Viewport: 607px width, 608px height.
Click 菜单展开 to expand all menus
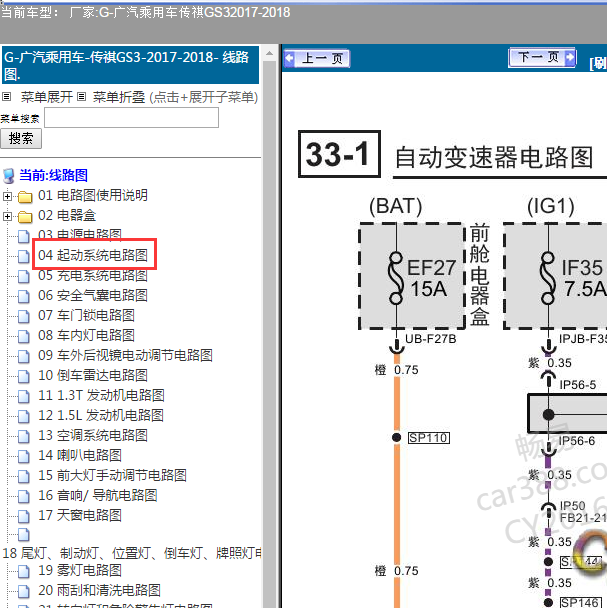click(x=47, y=97)
